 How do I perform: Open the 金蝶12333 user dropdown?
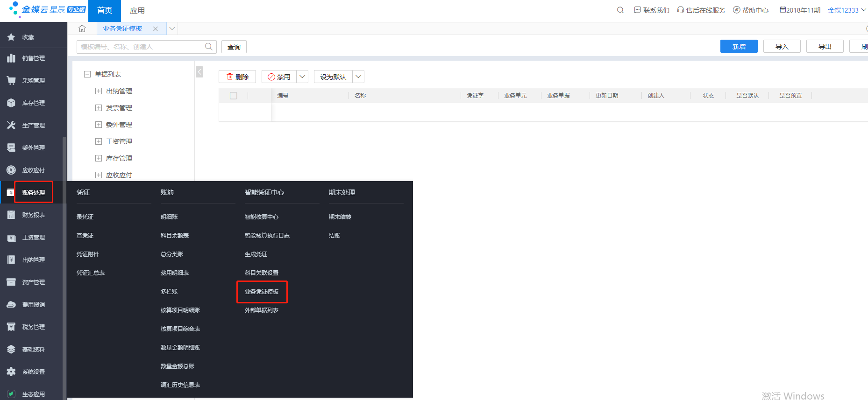pyautogui.click(x=847, y=10)
